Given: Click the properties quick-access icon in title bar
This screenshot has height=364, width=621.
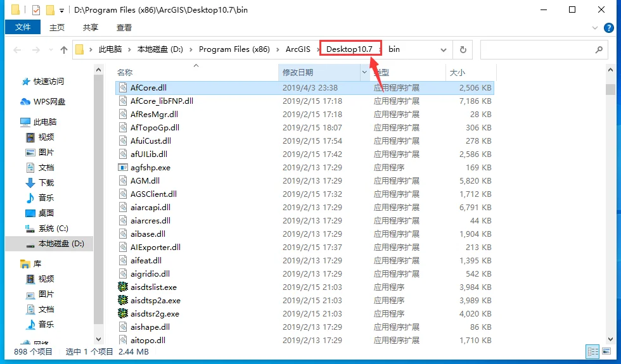Looking at the screenshot, I should tap(36, 9).
